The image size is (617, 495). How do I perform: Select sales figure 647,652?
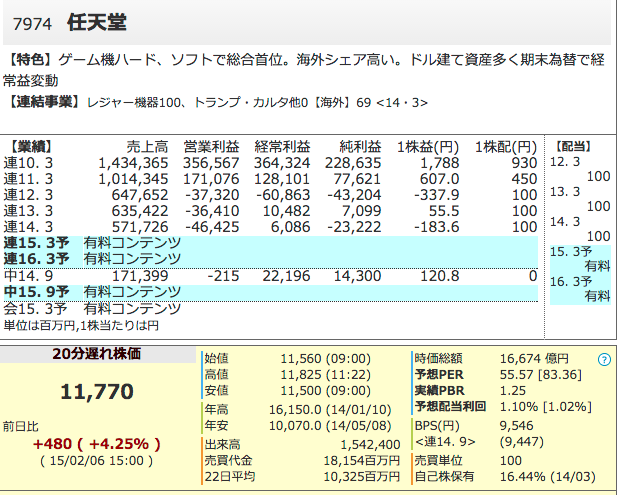coord(140,195)
